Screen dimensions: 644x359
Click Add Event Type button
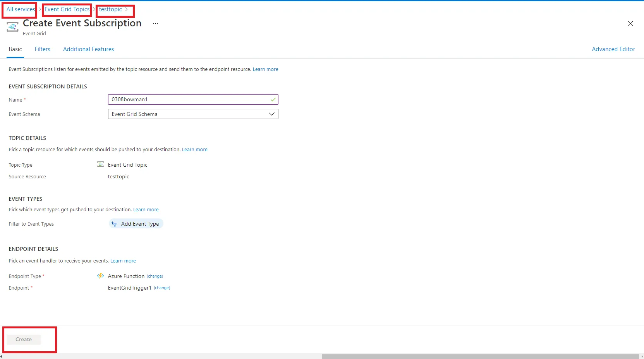[x=136, y=224]
